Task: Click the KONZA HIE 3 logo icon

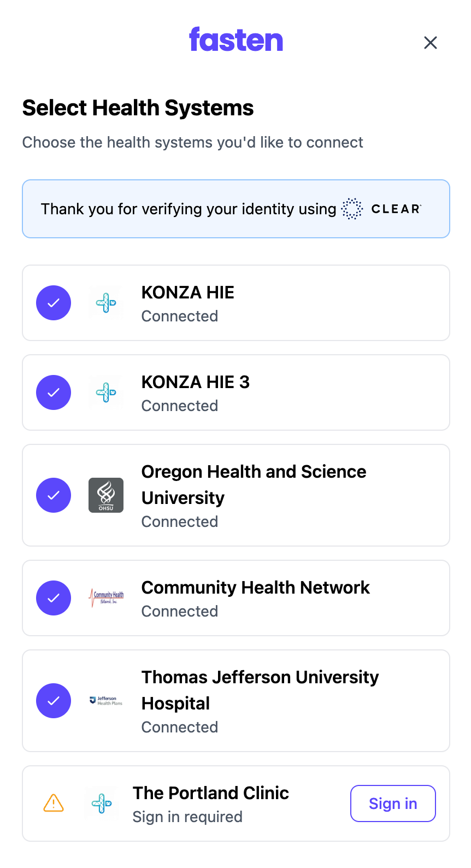Action: (106, 392)
